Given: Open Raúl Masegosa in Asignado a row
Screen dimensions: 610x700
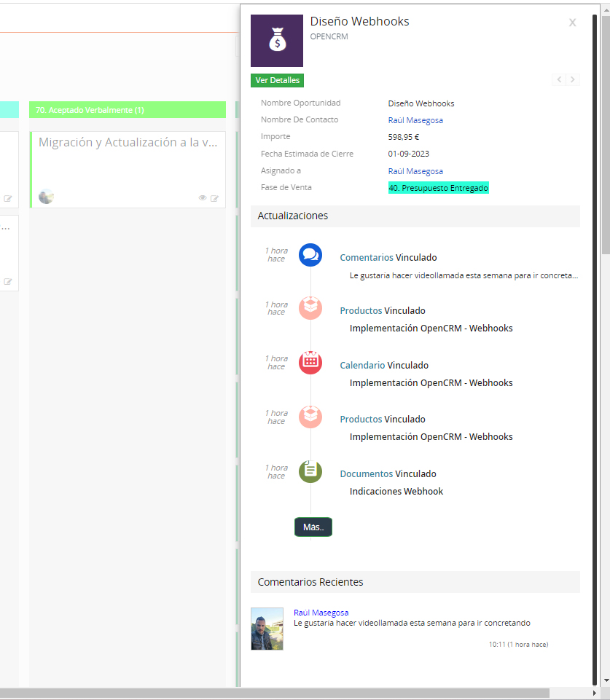Looking at the screenshot, I should point(415,171).
